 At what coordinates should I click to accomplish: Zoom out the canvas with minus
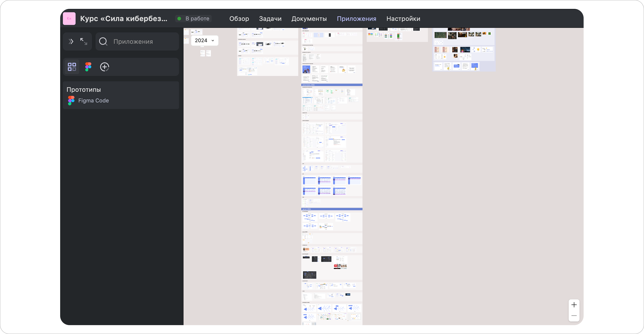click(x=574, y=316)
